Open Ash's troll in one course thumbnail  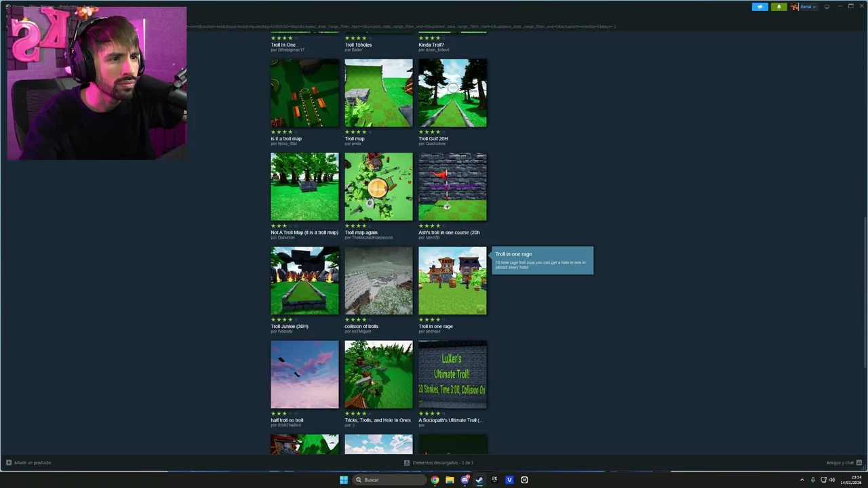452,186
